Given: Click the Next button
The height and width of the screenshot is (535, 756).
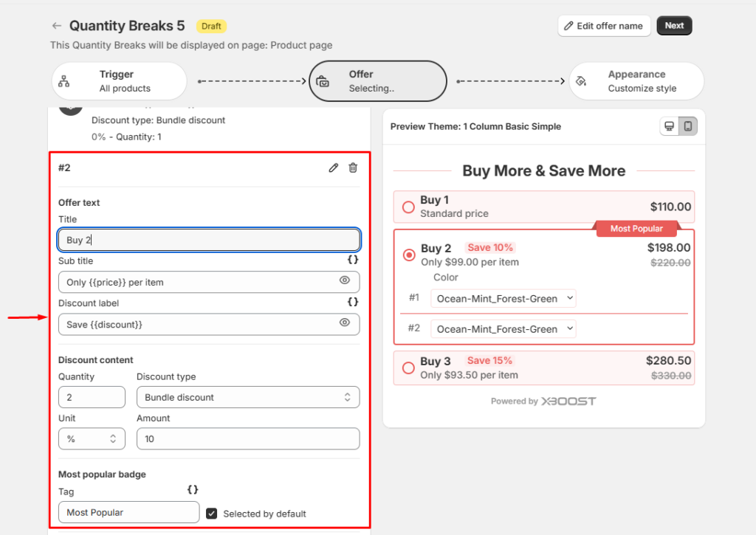Looking at the screenshot, I should tap(674, 26).
